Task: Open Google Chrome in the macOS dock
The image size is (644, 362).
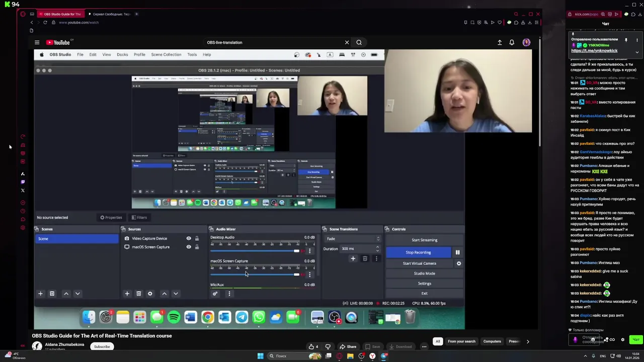Action: coord(207,317)
